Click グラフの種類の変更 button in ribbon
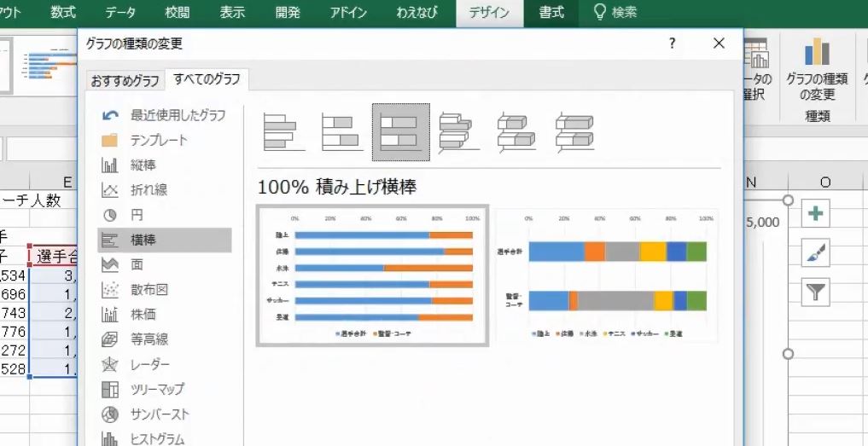Screen dimensions: 868x446 click(x=817, y=70)
